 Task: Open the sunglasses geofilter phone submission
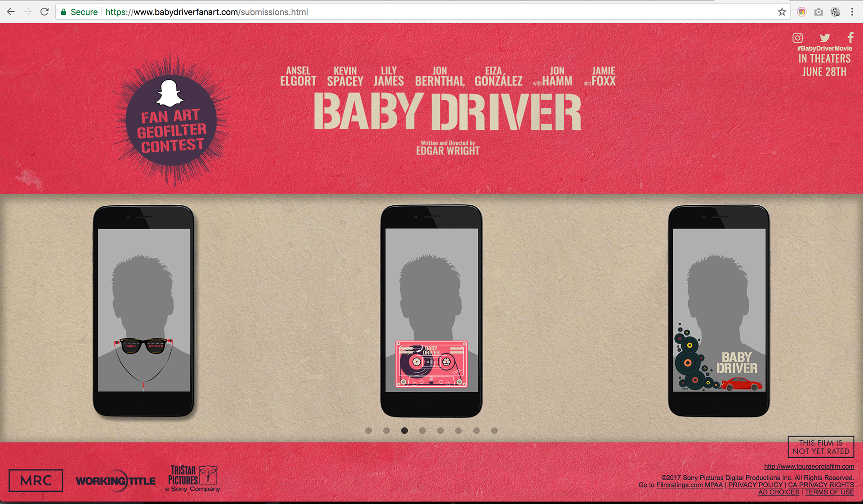pyautogui.click(x=144, y=311)
